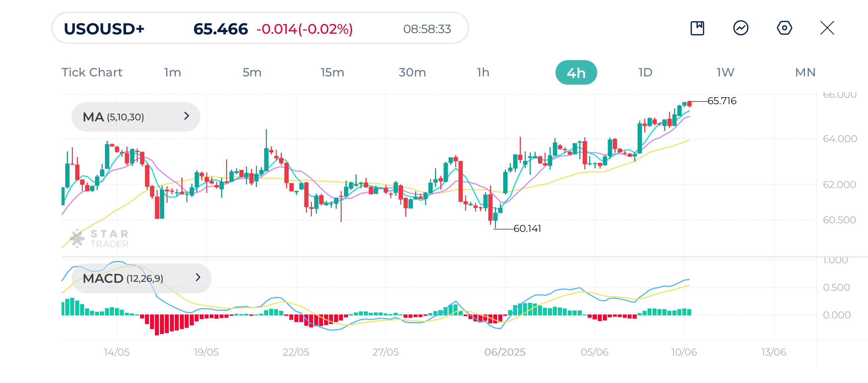The height and width of the screenshot is (383, 868).
Task: Switch to the 15m timeframe
Action: click(x=332, y=73)
